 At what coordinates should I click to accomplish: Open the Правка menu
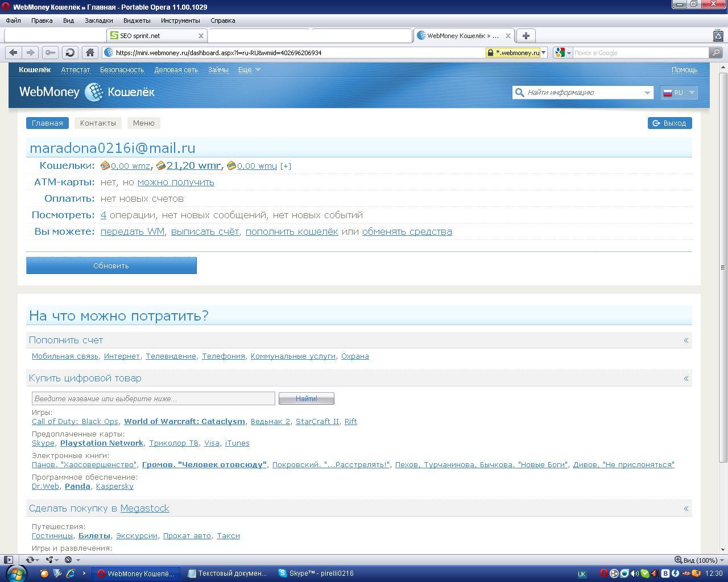pos(42,20)
